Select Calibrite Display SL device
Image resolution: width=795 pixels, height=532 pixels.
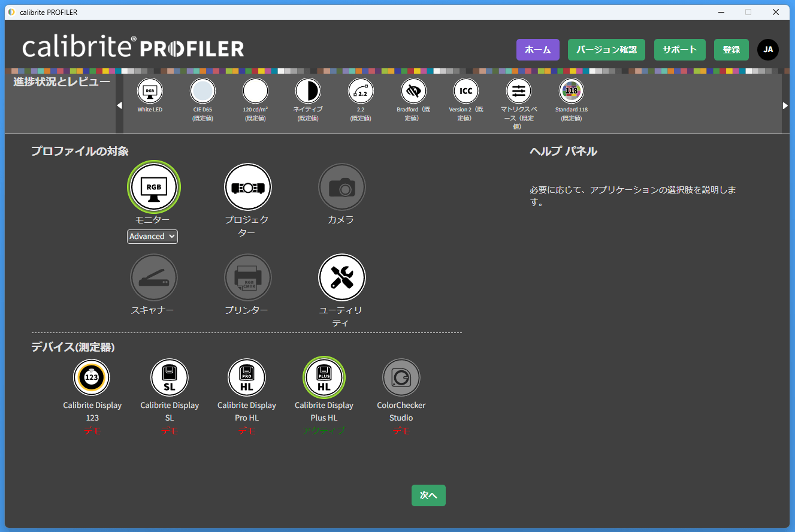click(170, 377)
